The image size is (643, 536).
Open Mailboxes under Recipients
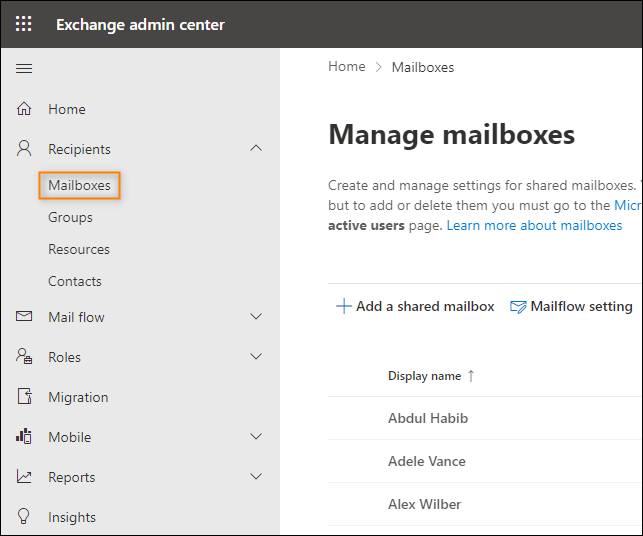pos(79,185)
